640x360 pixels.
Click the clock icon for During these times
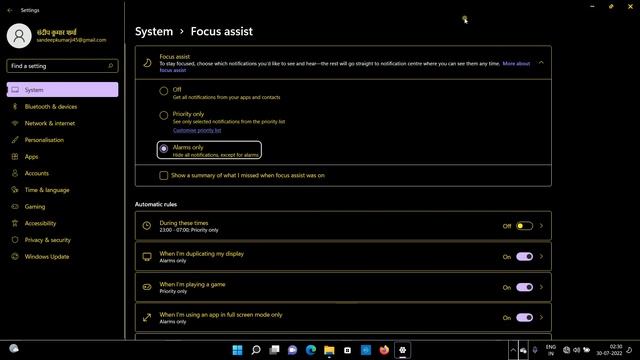coord(147,226)
